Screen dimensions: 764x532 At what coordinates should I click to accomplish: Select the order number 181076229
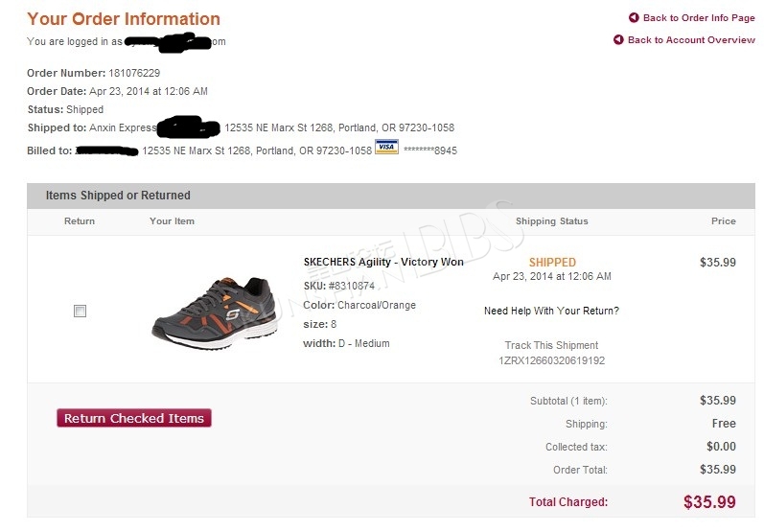134,73
